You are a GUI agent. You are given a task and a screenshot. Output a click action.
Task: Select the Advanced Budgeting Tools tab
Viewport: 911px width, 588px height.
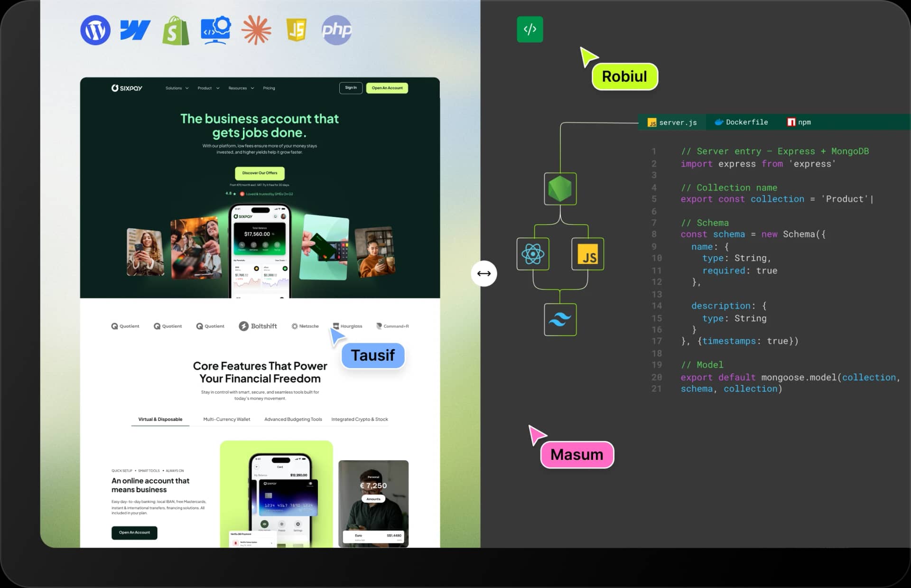click(x=293, y=420)
